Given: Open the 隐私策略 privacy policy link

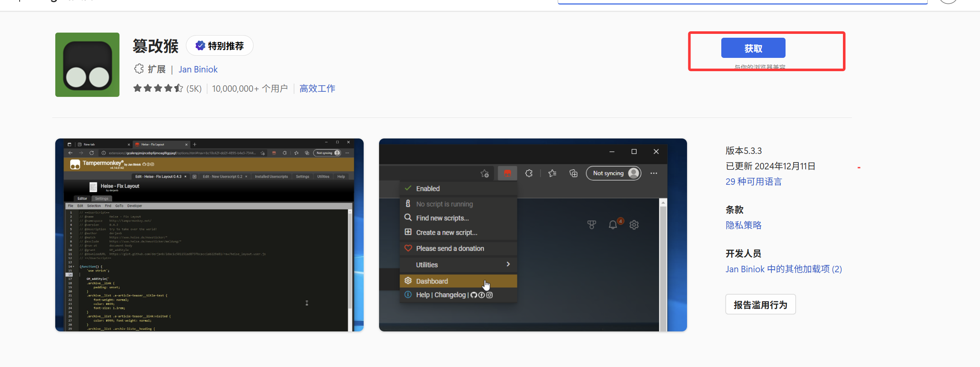Looking at the screenshot, I should (x=744, y=226).
